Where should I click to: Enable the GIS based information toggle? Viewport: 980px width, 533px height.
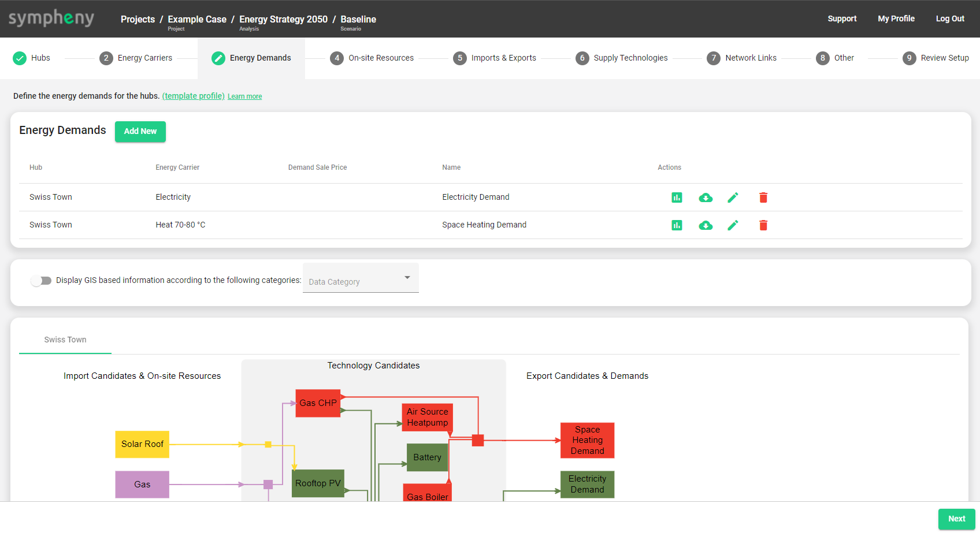pyautogui.click(x=41, y=281)
